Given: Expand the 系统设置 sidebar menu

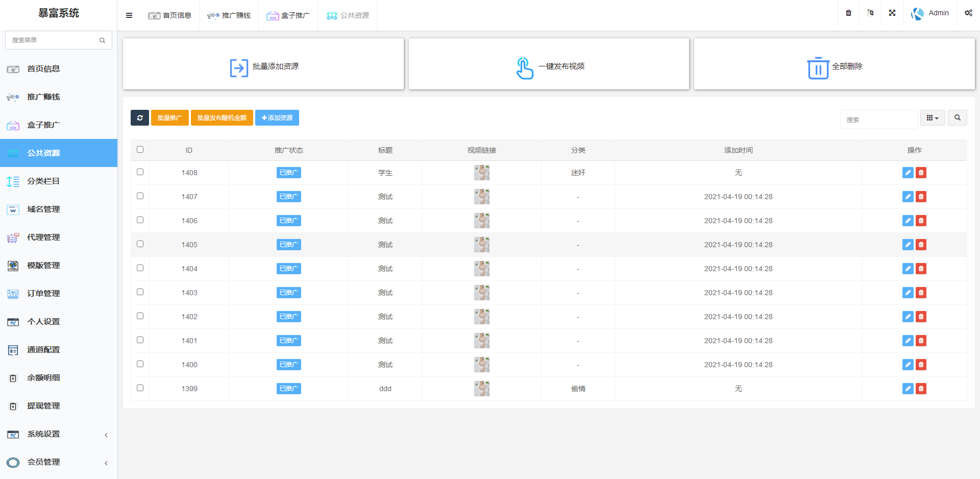Looking at the screenshot, I should [x=59, y=434].
